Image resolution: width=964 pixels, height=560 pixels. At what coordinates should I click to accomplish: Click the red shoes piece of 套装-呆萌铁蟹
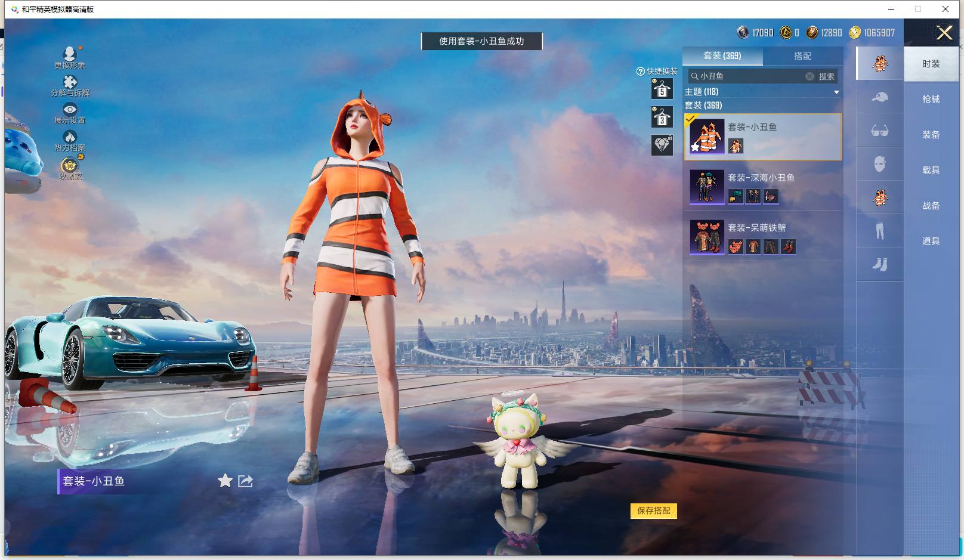point(788,246)
